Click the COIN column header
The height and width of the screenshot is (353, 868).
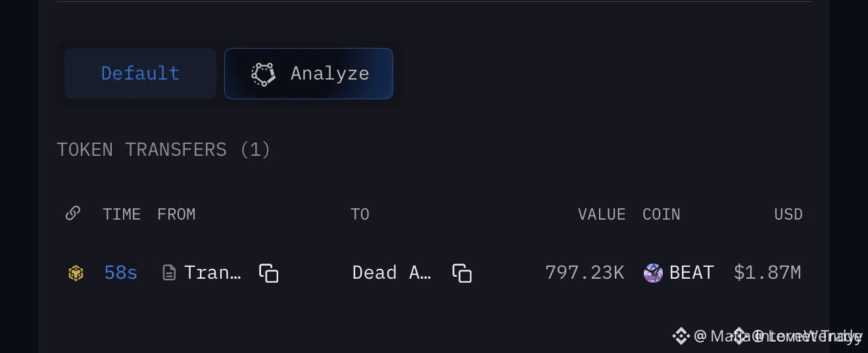[x=662, y=214]
